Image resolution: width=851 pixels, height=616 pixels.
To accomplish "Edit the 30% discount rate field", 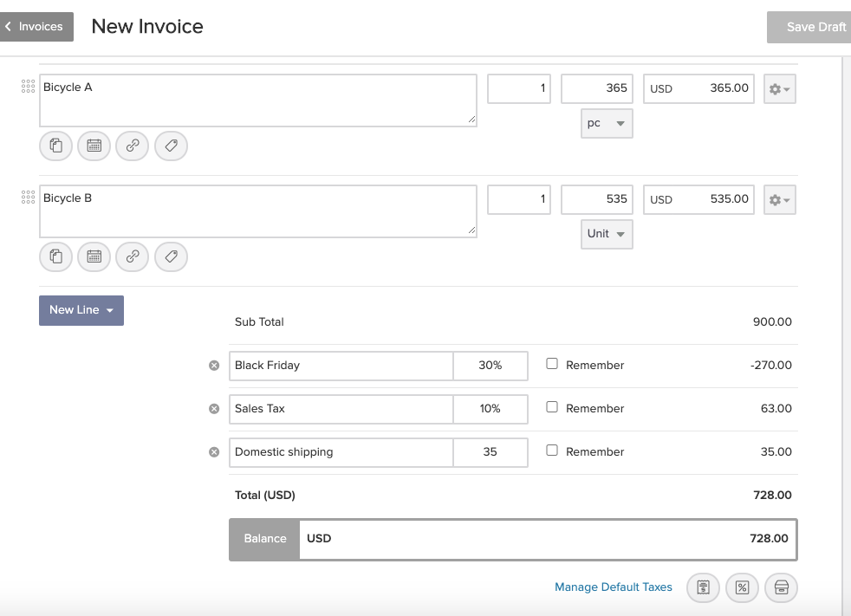I will [490, 366].
